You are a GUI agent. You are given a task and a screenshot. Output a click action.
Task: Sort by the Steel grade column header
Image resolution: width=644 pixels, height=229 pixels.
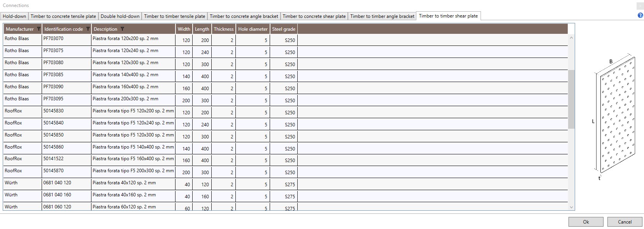pos(284,29)
